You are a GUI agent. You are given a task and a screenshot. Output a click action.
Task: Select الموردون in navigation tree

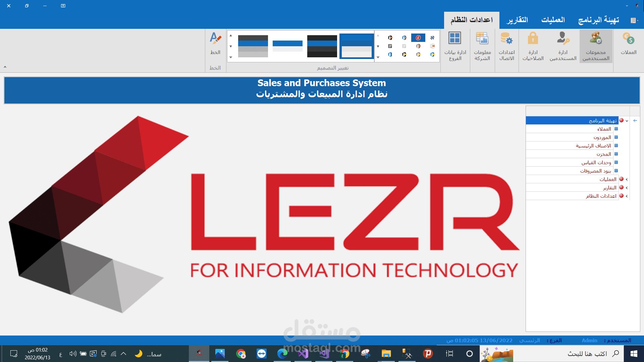pos(602,137)
